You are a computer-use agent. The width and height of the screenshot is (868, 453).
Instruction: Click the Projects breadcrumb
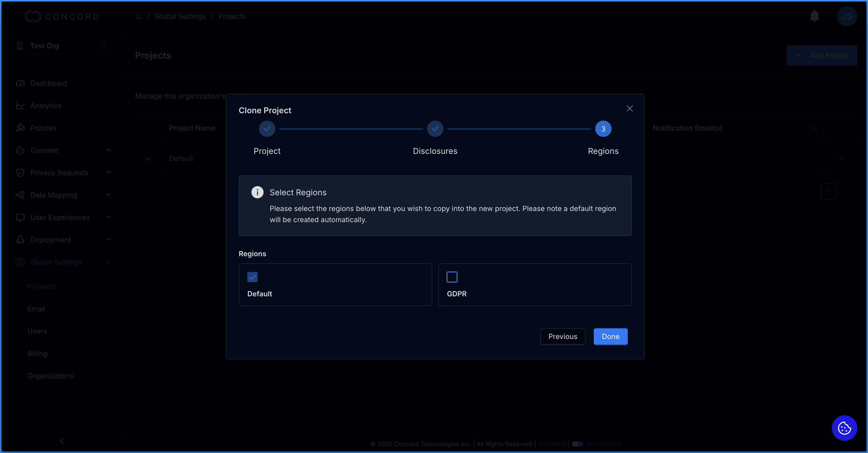tap(232, 16)
